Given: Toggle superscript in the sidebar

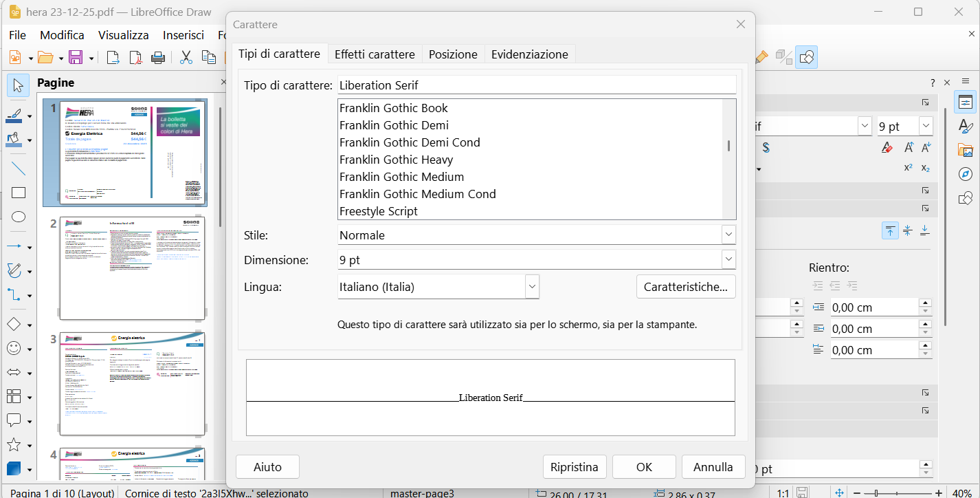Looking at the screenshot, I should 908,168.
